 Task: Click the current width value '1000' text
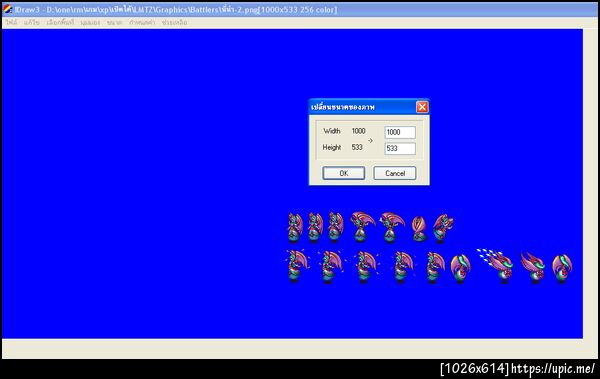tap(359, 131)
